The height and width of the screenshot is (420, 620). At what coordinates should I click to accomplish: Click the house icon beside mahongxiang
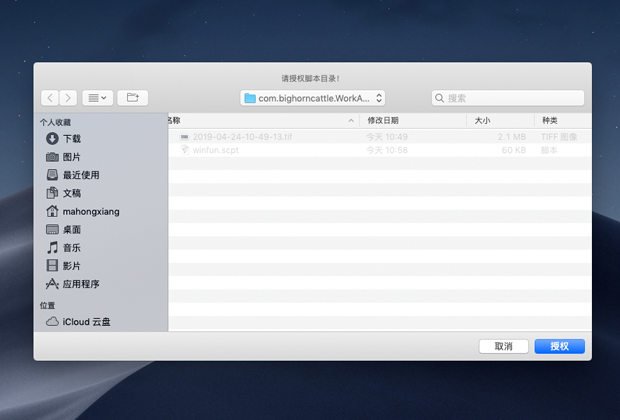click(x=52, y=211)
